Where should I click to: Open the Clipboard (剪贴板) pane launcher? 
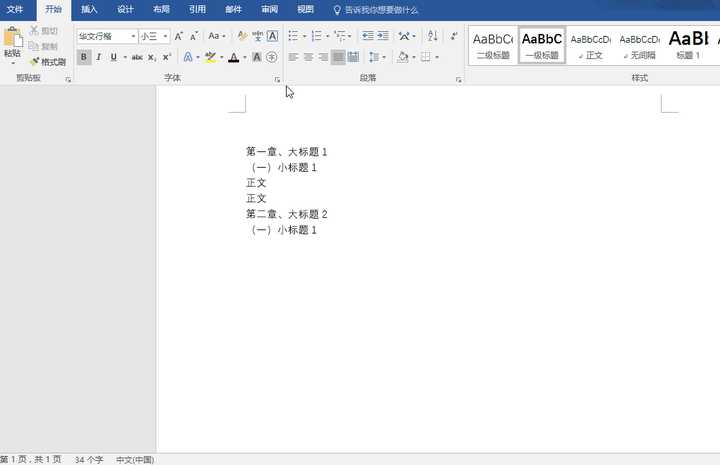[x=68, y=80]
